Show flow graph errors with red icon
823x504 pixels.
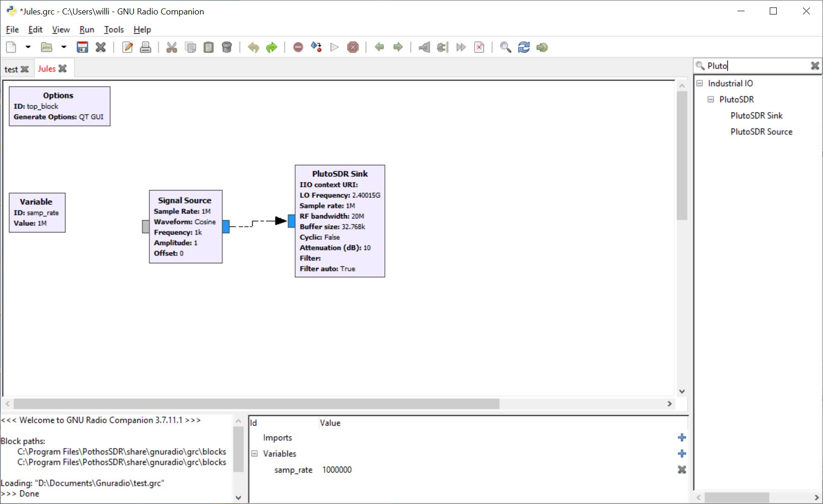[x=298, y=47]
